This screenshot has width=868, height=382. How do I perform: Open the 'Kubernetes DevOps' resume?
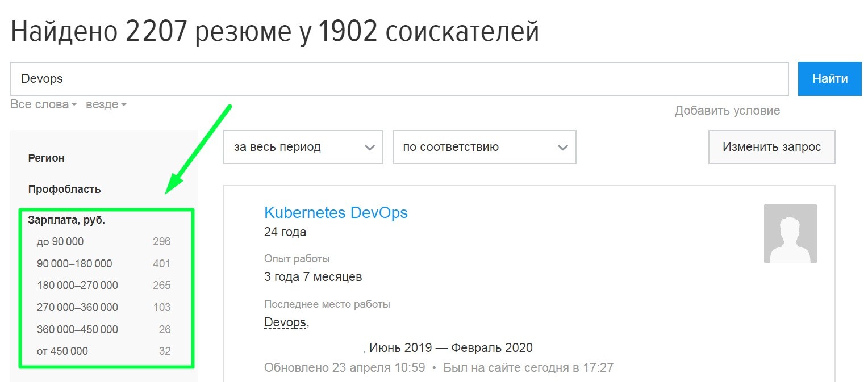click(335, 212)
